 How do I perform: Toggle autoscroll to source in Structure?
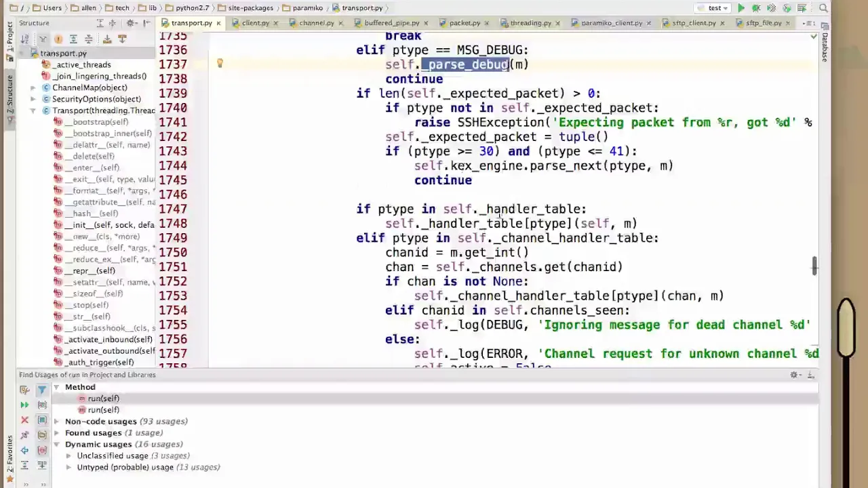pyautogui.click(x=107, y=39)
